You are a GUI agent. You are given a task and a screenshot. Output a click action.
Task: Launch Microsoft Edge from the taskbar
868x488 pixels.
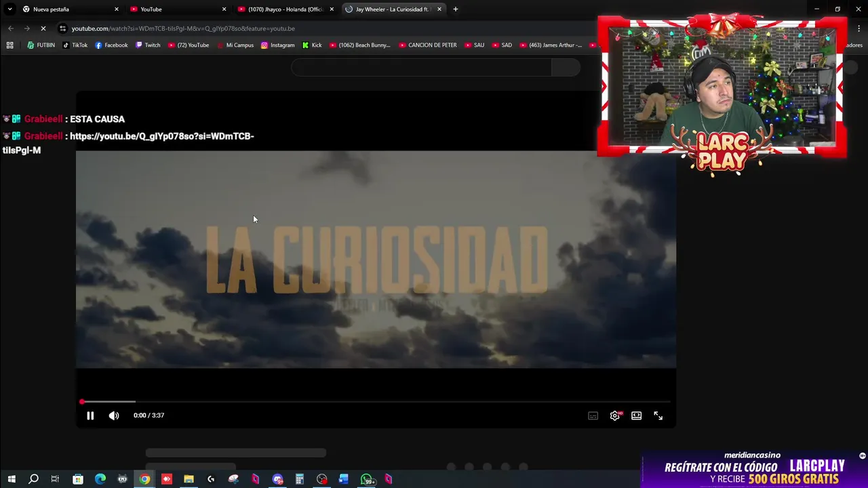click(100, 479)
